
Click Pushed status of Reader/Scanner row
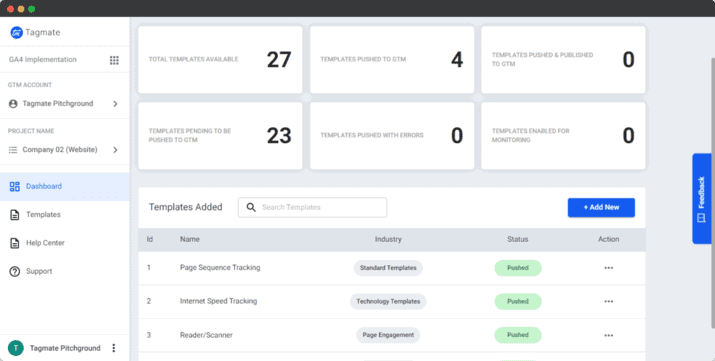pyautogui.click(x=518, y=335)
